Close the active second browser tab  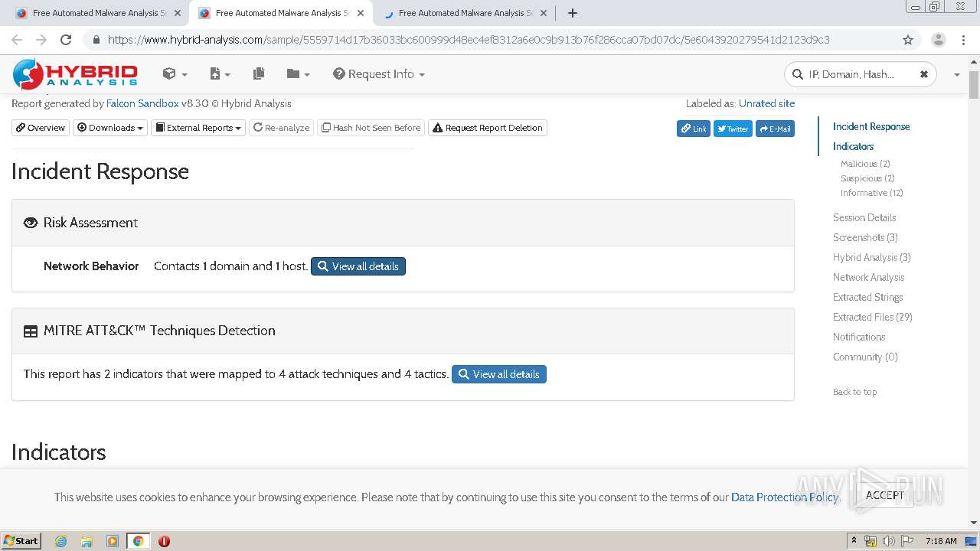point(361,13)
